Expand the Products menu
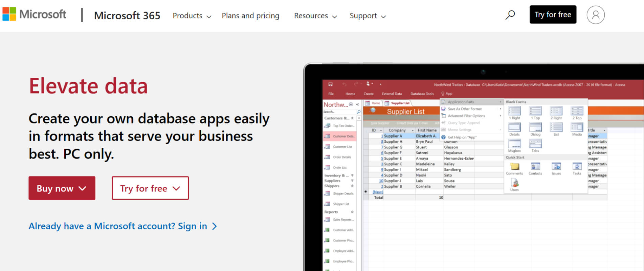This screenshot has height=271, width=644. coord(192,16)
